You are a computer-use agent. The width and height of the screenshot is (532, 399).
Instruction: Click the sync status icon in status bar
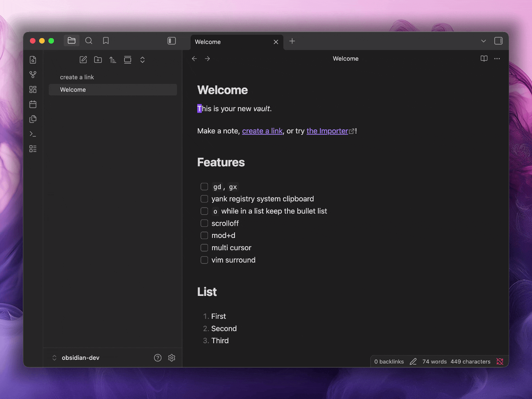tap(500, 362)
